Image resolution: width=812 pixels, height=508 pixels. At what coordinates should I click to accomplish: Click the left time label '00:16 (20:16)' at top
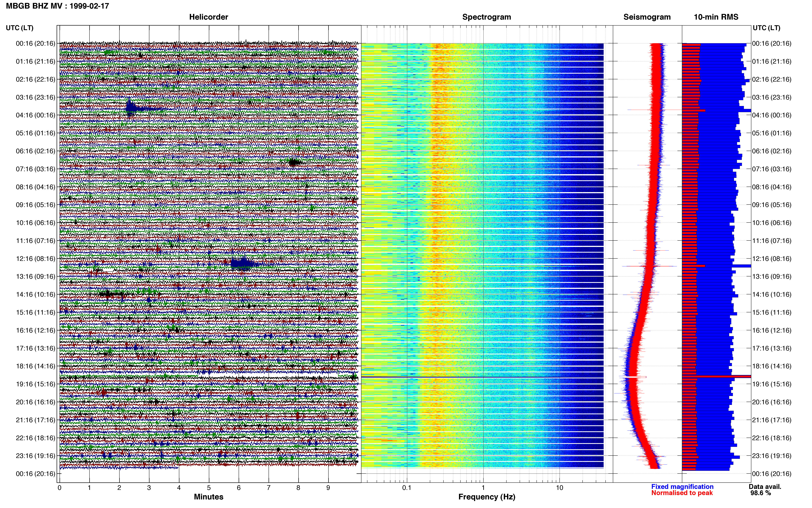pos(36,43)
